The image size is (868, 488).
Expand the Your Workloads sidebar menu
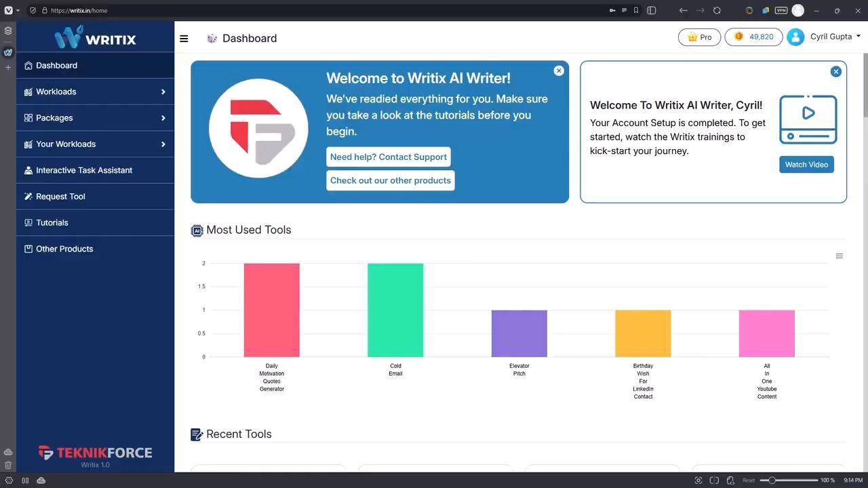pyautogui.click(x=95, y=144)
